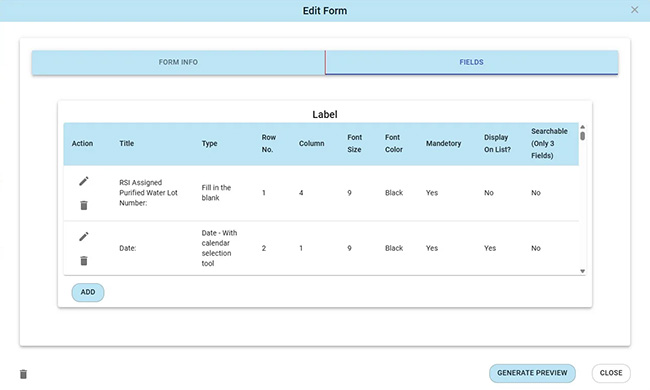This screenshot has width=650, height=390.
Task: Click the 'Label' table heading
Action: coord(325,114)
